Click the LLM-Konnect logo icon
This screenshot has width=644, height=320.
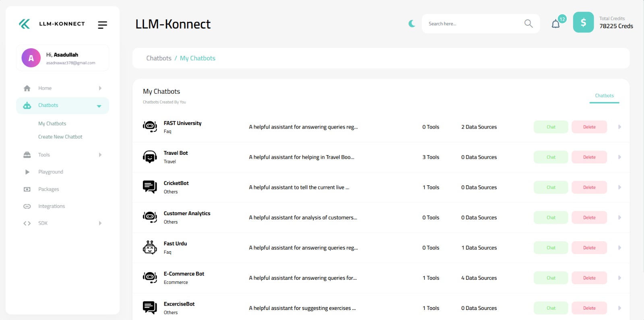click(25, 24)
